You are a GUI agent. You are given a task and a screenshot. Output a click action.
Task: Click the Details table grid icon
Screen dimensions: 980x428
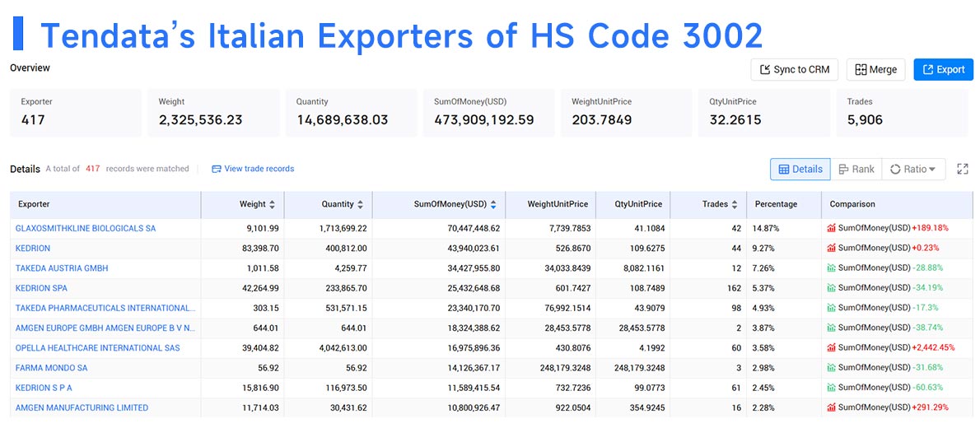[784, 170]
